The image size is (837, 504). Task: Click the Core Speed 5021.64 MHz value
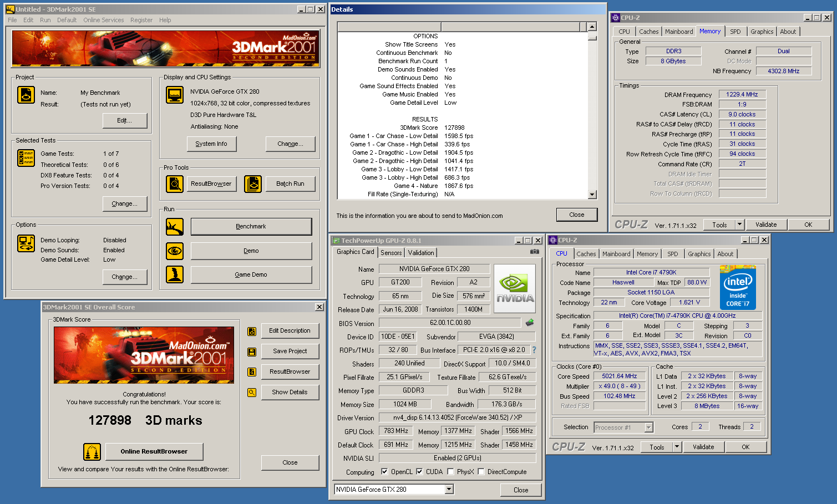(x=620, y=376)
